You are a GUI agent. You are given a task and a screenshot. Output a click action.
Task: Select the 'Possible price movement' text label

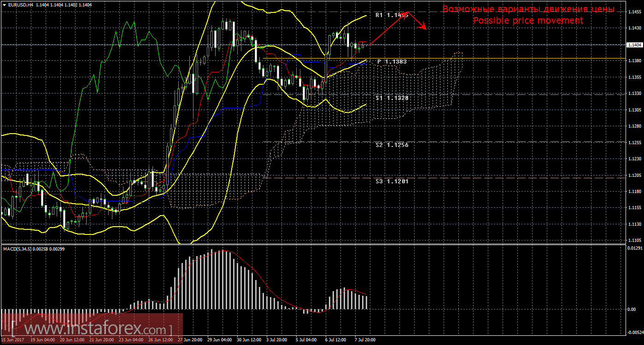point(528,21)
